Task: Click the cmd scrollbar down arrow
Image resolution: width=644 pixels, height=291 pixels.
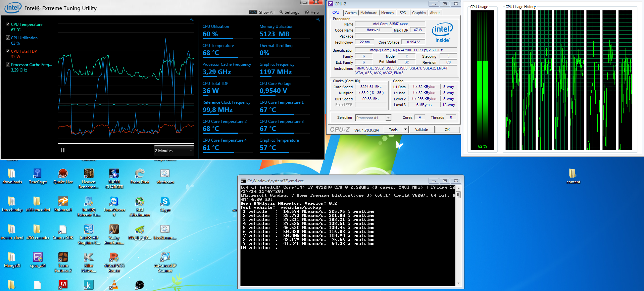Action: [x=458, y=283]
